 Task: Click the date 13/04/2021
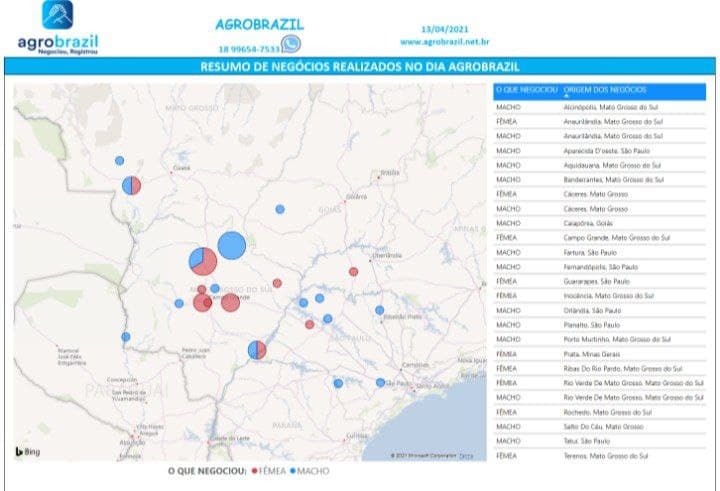(444, 29)
